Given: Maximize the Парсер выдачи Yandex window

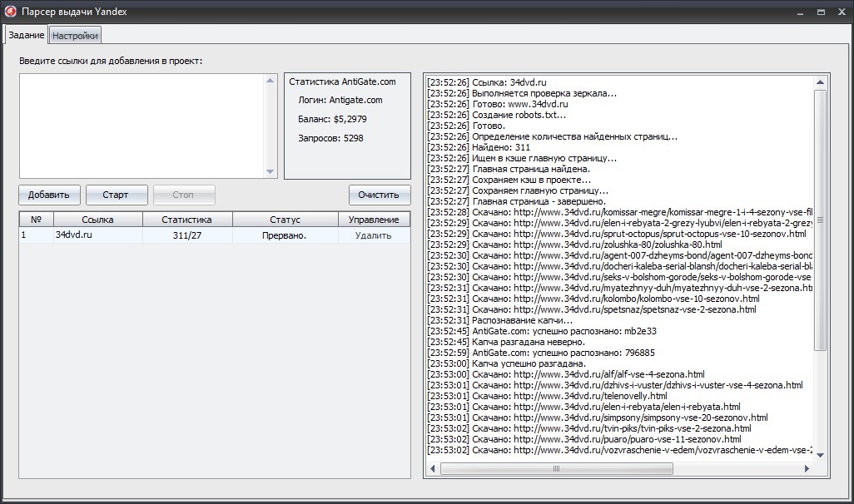Looking at the screenshot, I should [821, 12].
